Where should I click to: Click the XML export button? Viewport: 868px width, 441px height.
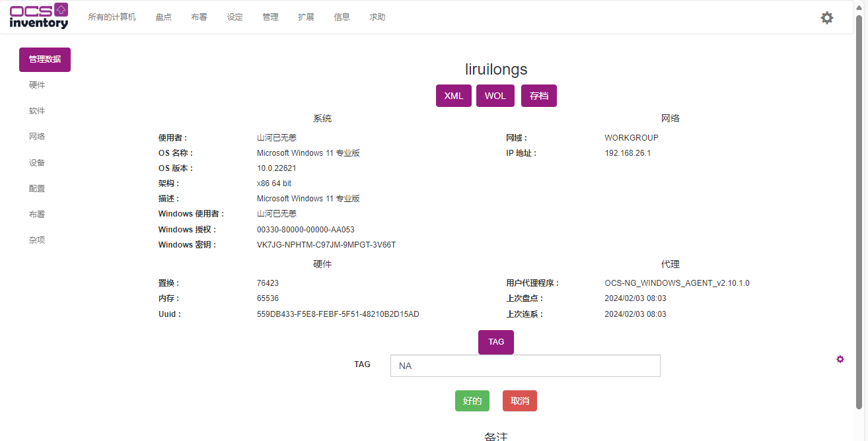[x=454, y=96]
